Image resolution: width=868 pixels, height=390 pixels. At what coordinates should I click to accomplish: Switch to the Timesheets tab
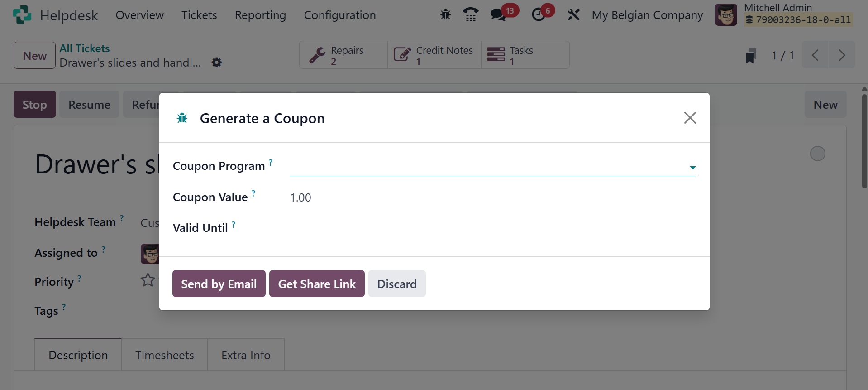pos(164,355)
